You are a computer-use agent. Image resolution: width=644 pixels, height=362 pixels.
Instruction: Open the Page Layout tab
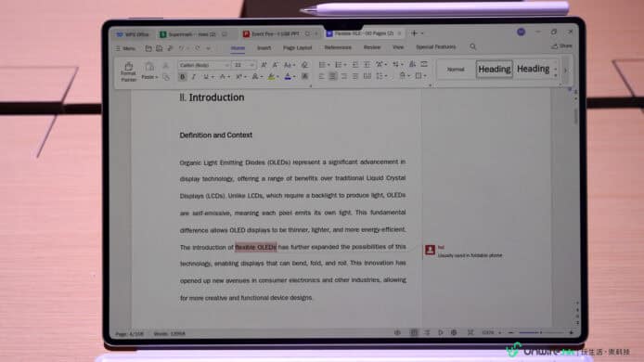coord(297,48)
